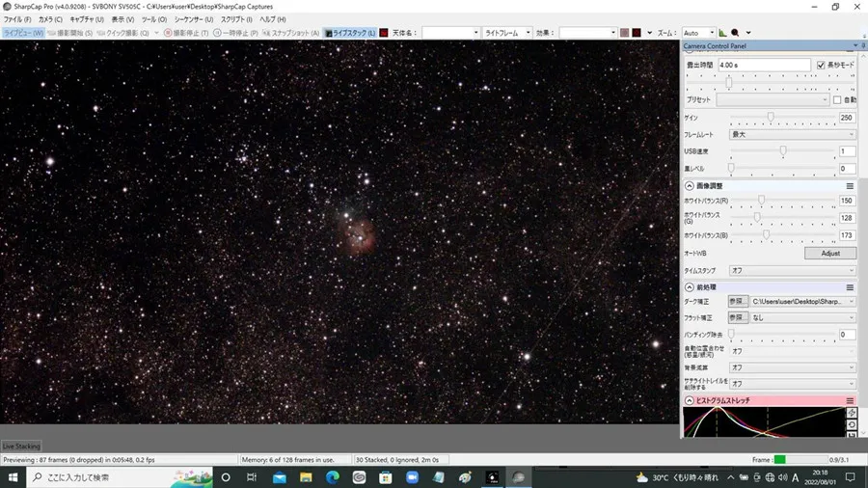Open the ファイル (F) menu
Viewport: 868px width, 488px height.
pos(17,19)
